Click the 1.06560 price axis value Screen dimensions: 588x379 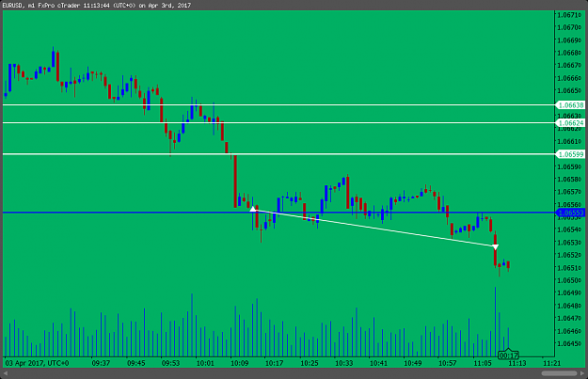pos(569,205)
